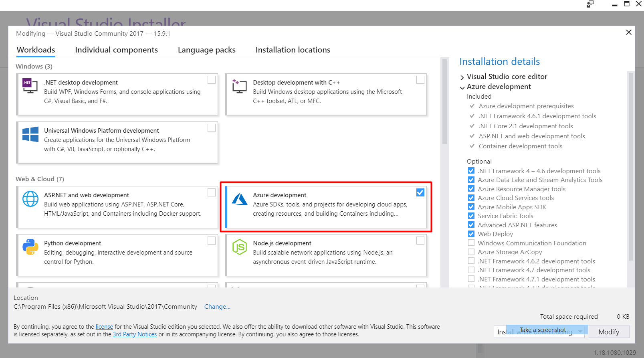Click the Python development icon
The width and height of the screenshot is (644, 358).
tap(30, 247)
